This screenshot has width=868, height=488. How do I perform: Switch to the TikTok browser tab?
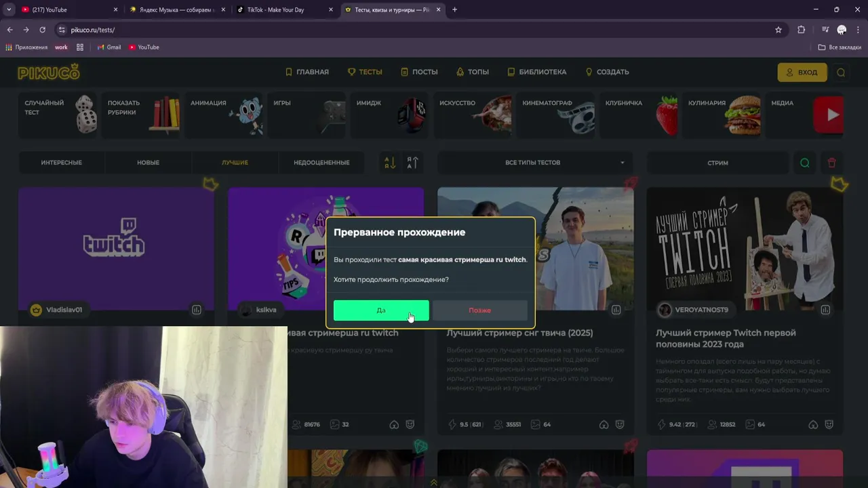285,9
